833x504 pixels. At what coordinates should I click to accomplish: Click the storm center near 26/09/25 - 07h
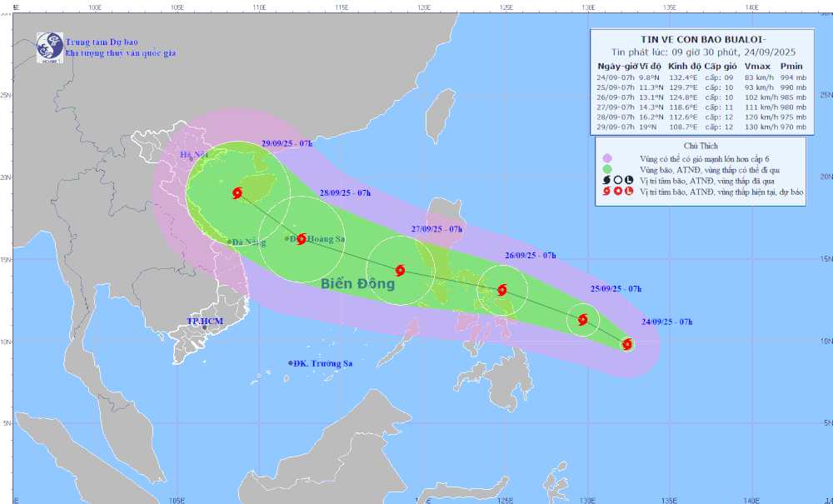tap(502, 290)
